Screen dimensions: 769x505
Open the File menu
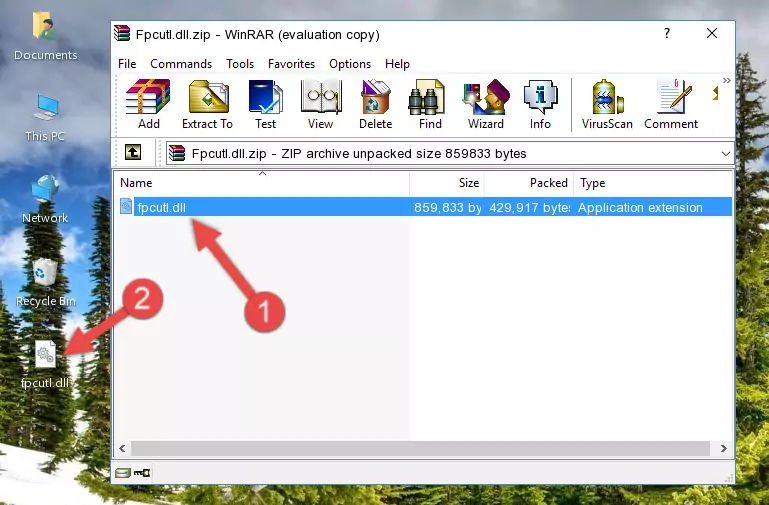click(x=127, y=64)
